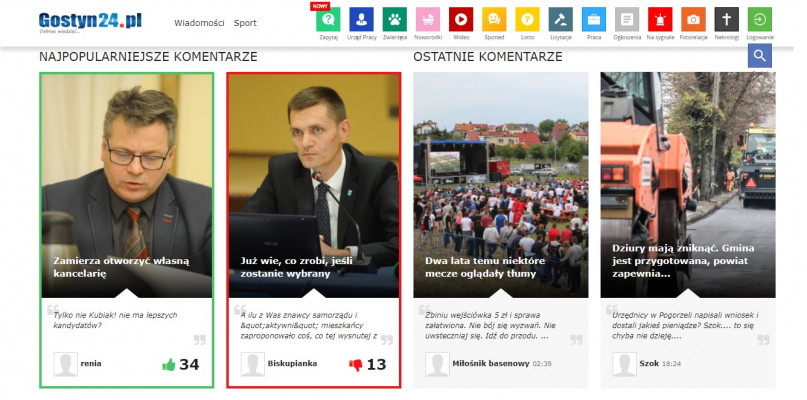Open the Fotorelacje camera icon
Image resolution: width=807 pixels, height=400 pixels.
693,19
